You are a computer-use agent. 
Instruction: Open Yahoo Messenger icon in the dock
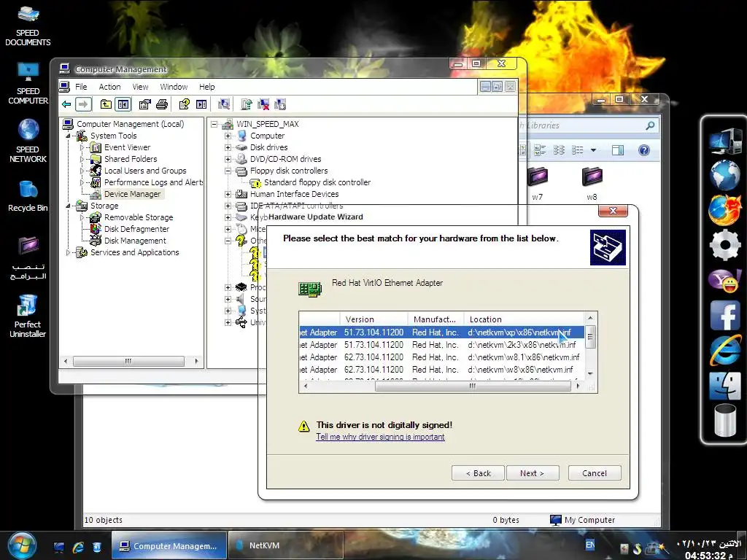(x=724, y=281)
